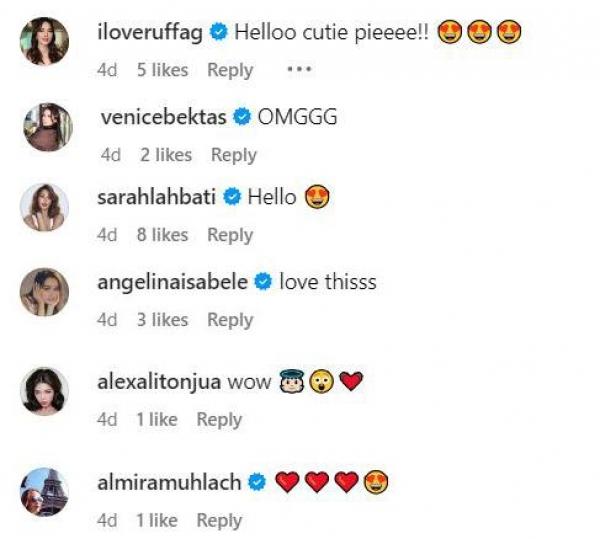Screen dimensions: 600x539
Task: Reply to iloveruffag's comment
Action: coord(230,70)
